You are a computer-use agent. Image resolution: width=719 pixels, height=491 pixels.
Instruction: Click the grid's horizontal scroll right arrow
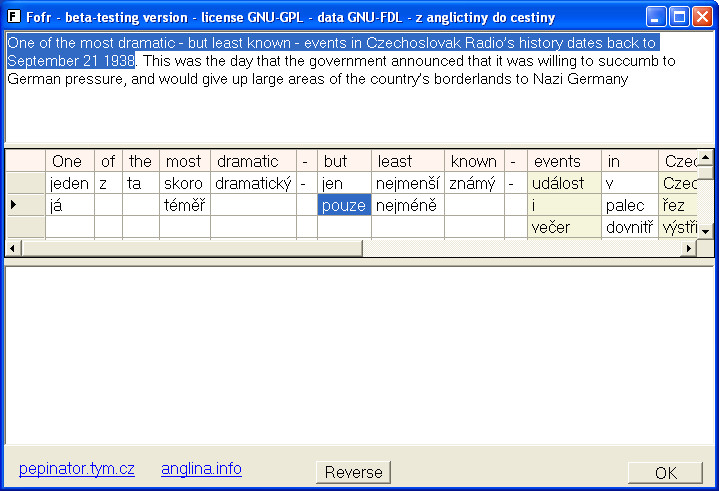pyautogui.click(x=689, y=248)
